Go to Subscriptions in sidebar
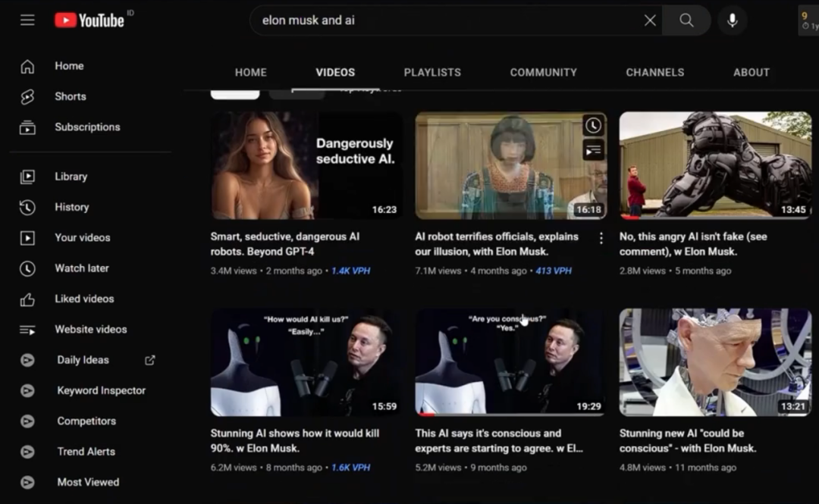This screenshot has width=819, height=504. click(x=87, y=127)
